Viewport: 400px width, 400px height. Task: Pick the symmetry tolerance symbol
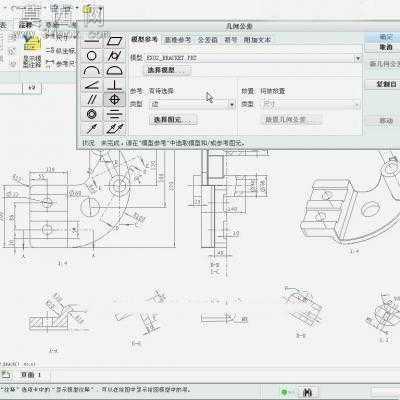114,114
